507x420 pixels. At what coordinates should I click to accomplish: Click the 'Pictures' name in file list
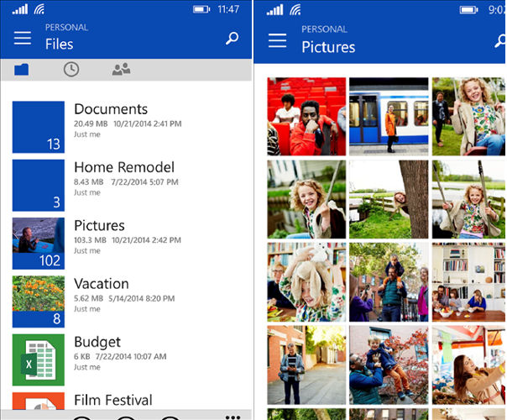tap(99, 225)
